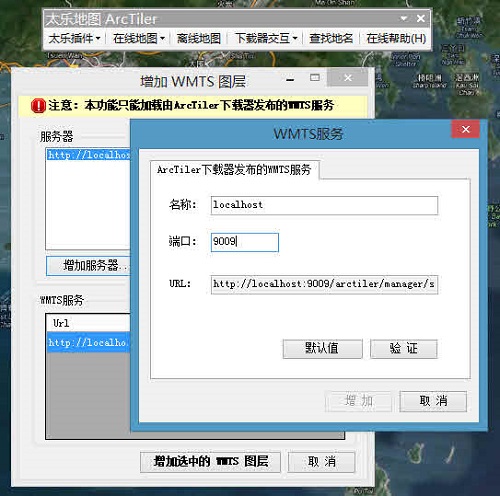The width and height of the screenshot is (500, 496).
Task: Click the Url column header
Action: pos(88,323)
